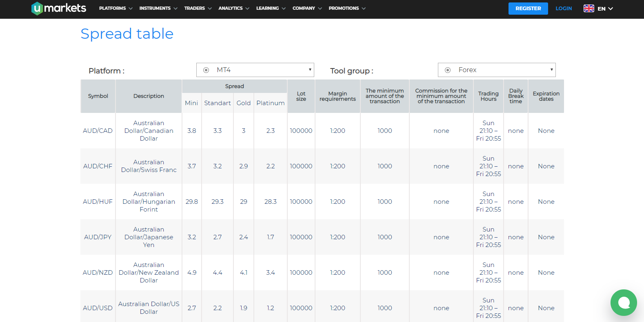Expand the Platform MT4 dropdown arrow

(310, 70)
